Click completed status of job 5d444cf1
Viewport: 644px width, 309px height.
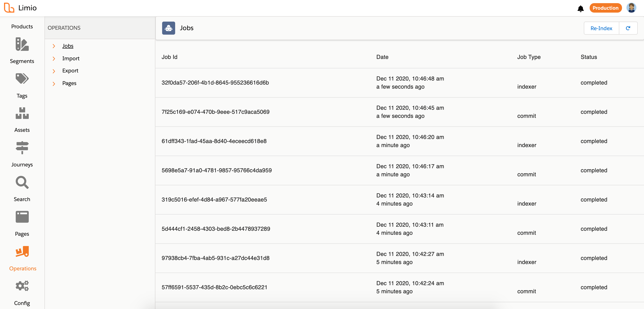pos(594,229)
